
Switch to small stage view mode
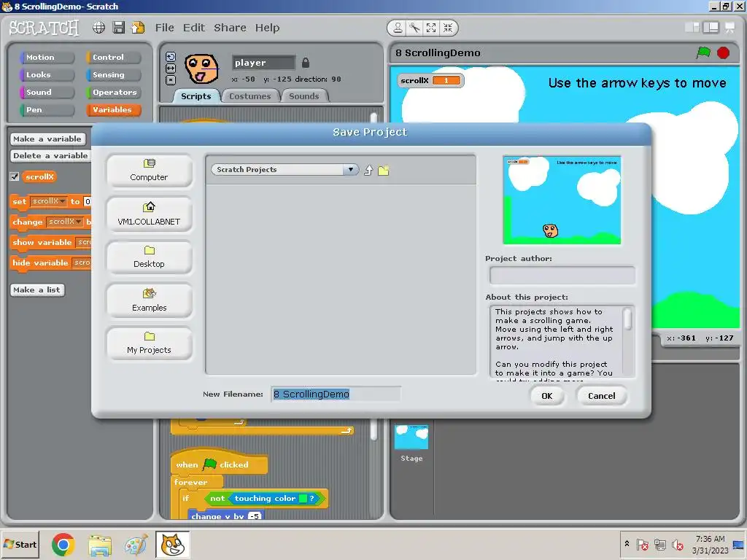click(692, 28)
